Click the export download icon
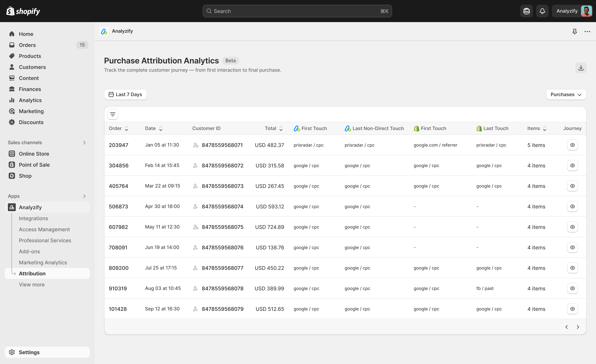The image size is (596, 364). coord(581,68)
